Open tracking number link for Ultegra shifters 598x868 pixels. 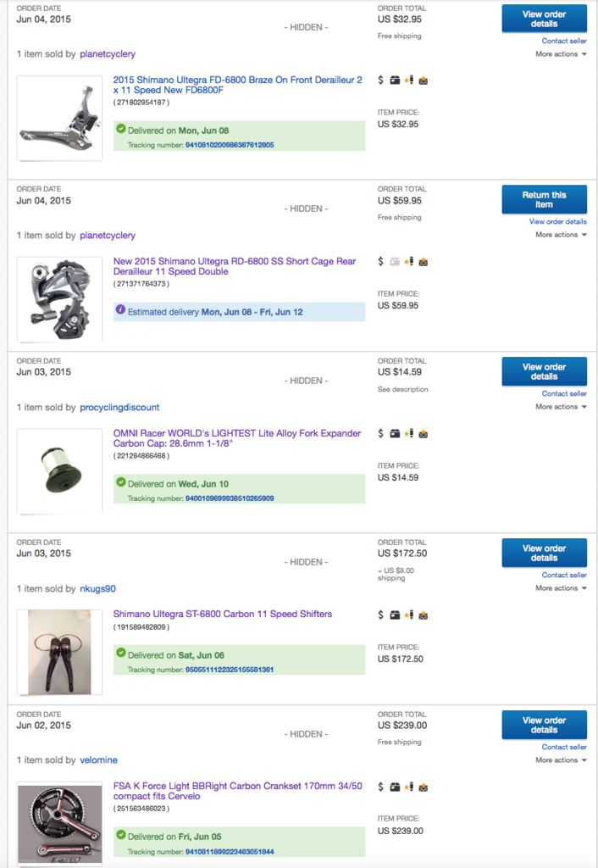coord(229,670)
